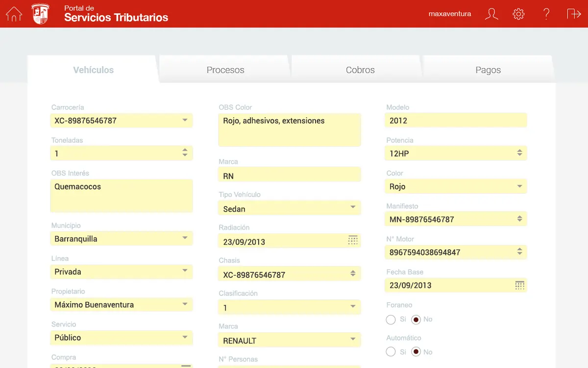Click the Fecha Base date field value

coord(411,285)
